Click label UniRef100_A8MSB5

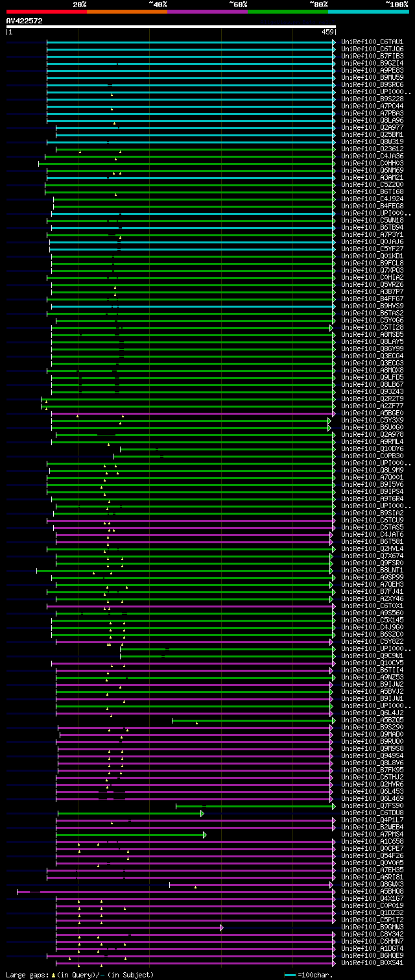(x=372, y=334)
